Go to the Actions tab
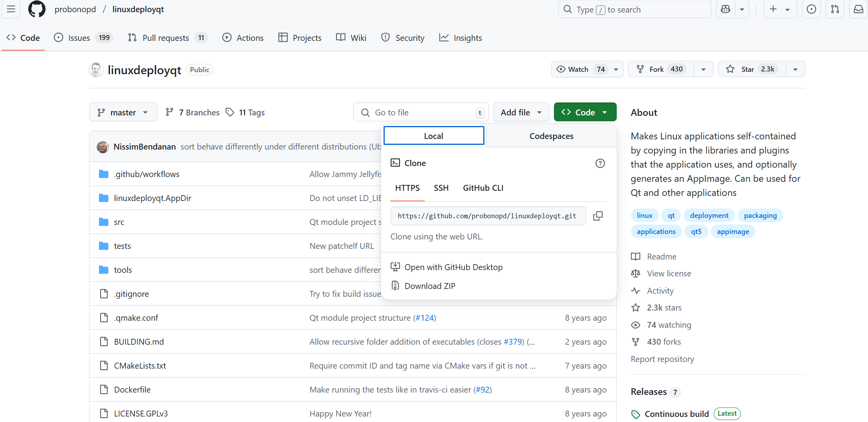The height and width of the screenshot is (422, 868). coord(243,38)
